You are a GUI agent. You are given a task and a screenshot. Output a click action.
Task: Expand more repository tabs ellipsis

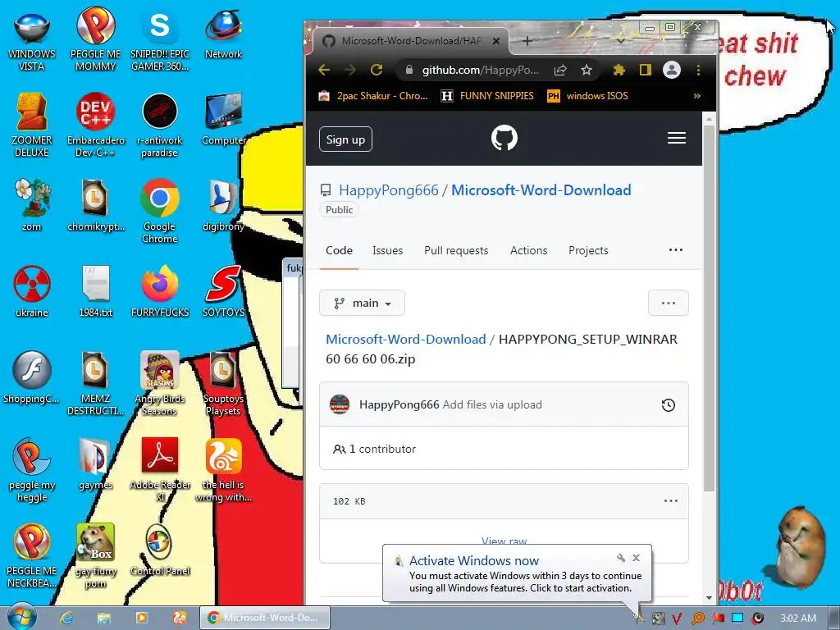676,249
